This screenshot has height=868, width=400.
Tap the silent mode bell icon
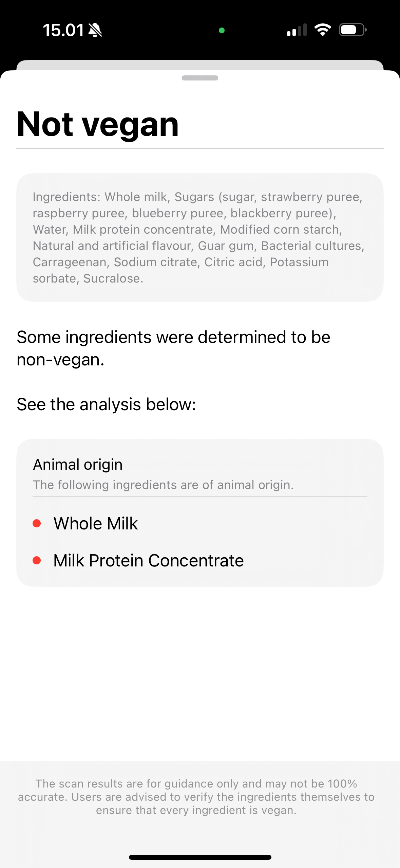coord(95,30)
